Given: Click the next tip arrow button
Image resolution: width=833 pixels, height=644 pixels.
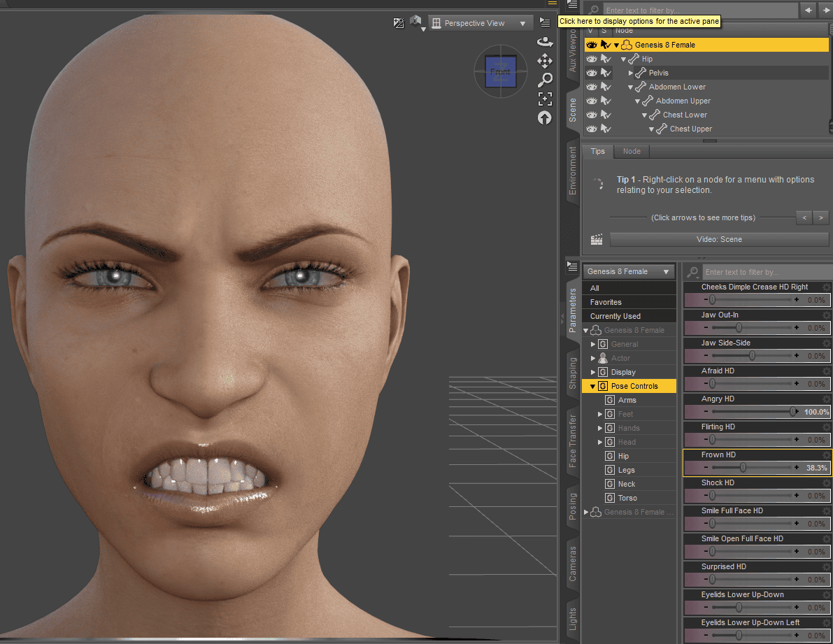Looking at the screenshot, I should tap(820, 217).
